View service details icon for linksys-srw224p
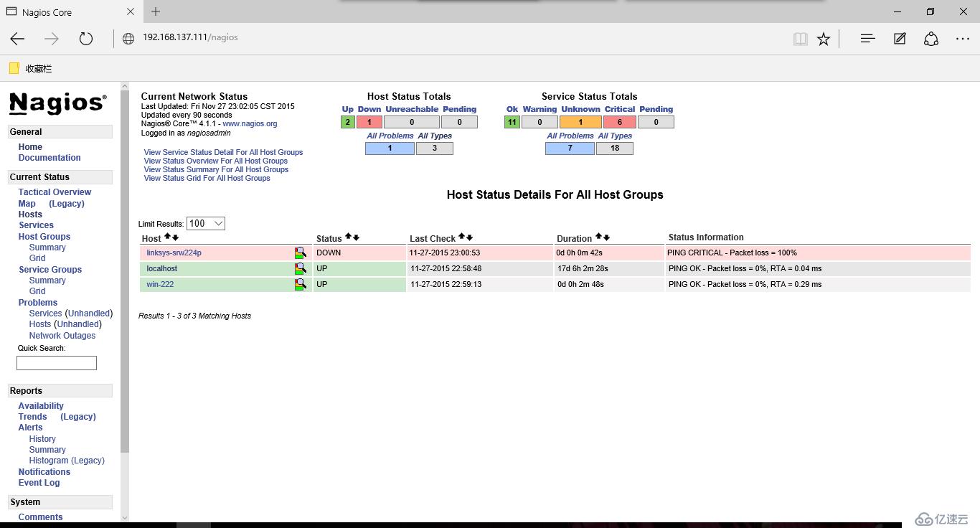Image resolution: width=980 pixels, height=528 pixels. [301, 253]
